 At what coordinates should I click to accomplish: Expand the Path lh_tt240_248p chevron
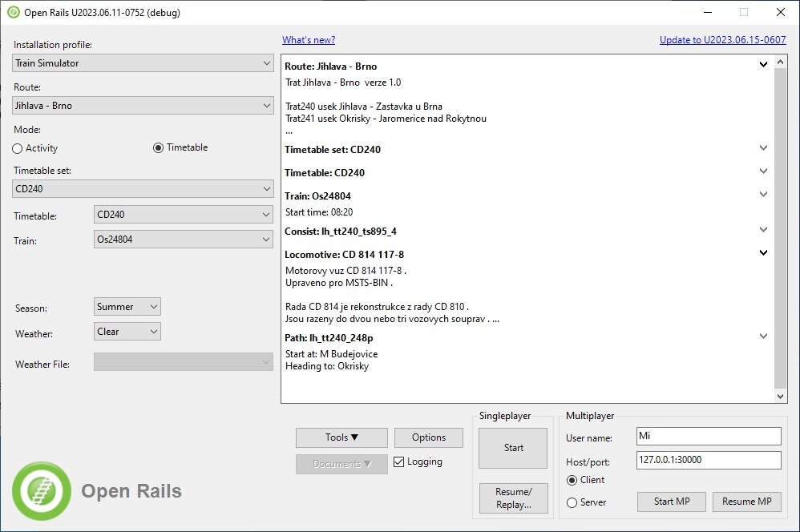pyautogui.click(x=763, y=337)
